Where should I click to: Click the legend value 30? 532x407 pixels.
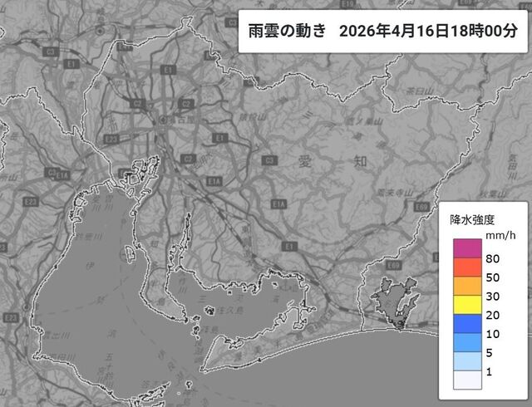[x=493, y=297]
